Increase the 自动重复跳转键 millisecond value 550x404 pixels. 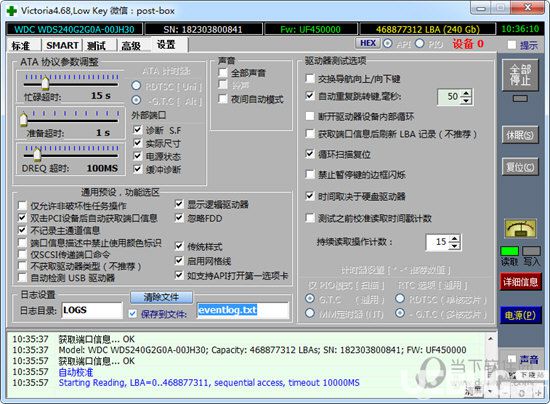[x=466, y=93]
